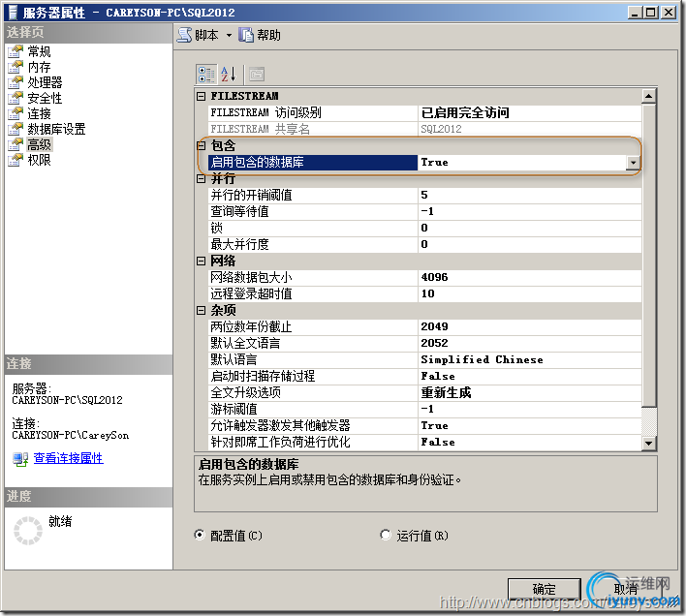Switch to categorized property view
The height and width of the screenshot is (616, 686).
tap(206, 75)
